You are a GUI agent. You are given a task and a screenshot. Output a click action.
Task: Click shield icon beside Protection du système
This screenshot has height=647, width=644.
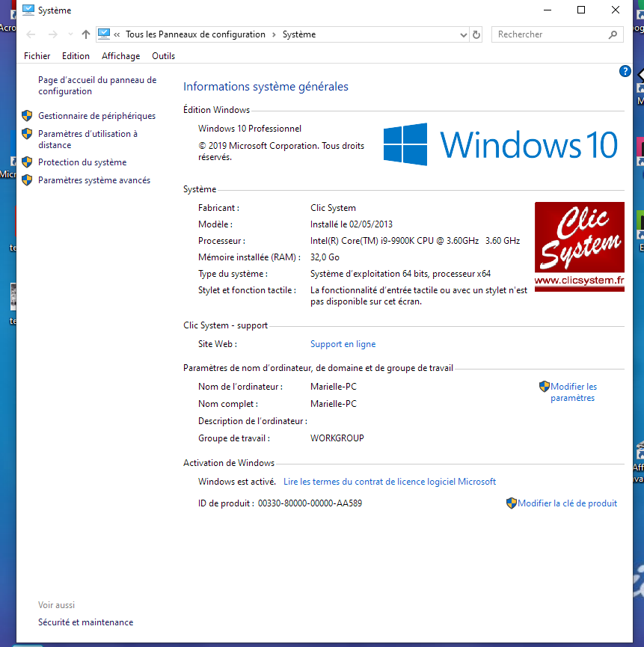(27, 162)
